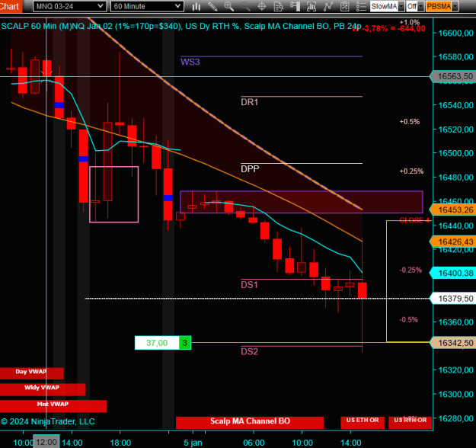Screen dimensions: 476x448
Task: Click the 12:00 highlighted time label
Action: (46, 442)
